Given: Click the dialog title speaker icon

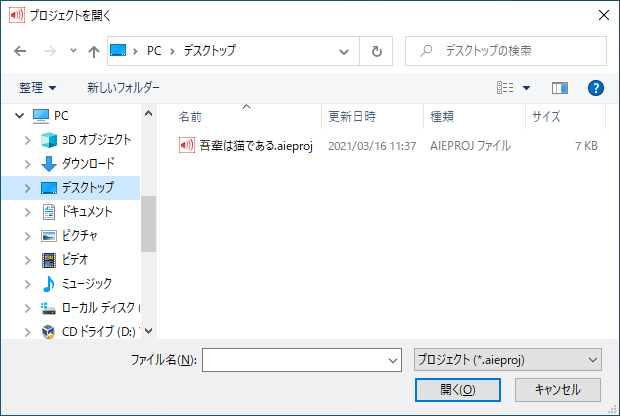Looking at the screenshot, I should point(17,15).
